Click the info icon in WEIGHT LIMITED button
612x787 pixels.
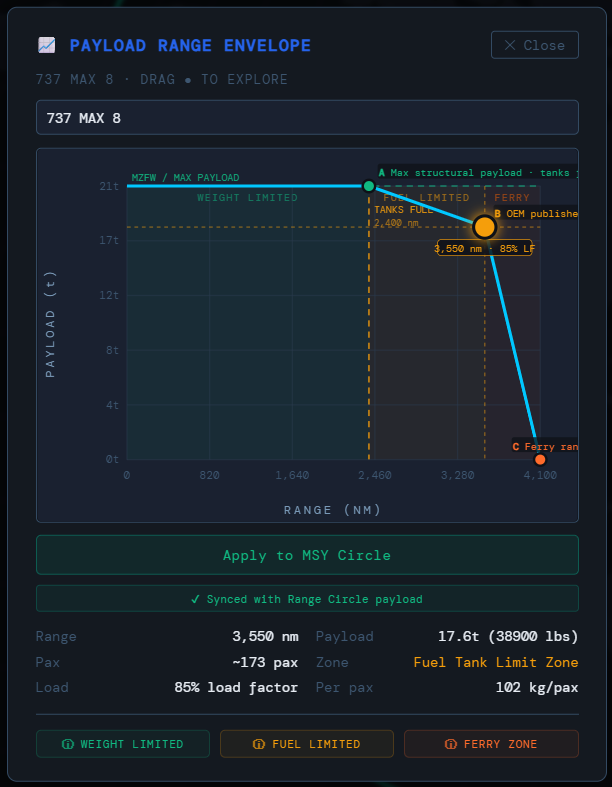[68, 744]
